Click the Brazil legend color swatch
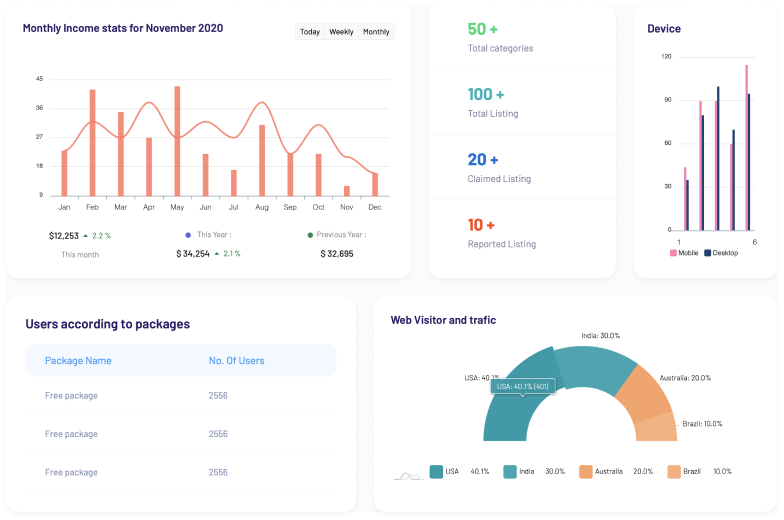Screen dimensions: 784x520 point(674,472)
